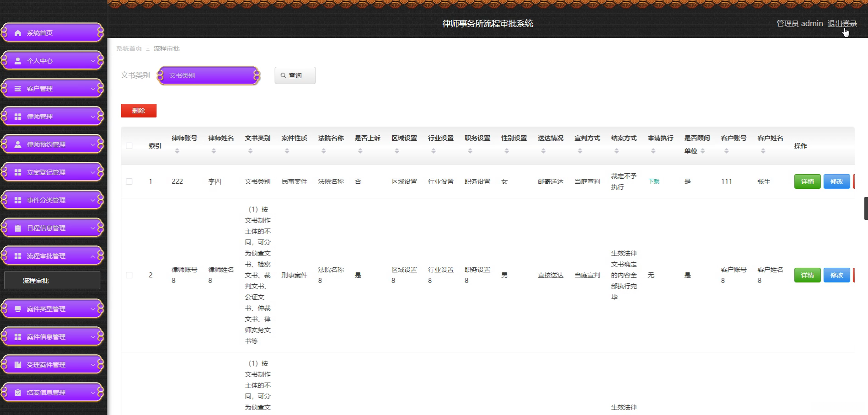Viewport: 868px width, 415px height.
Task: Sort by 职务设置 column arrows
Action: (x=470, y=151)
